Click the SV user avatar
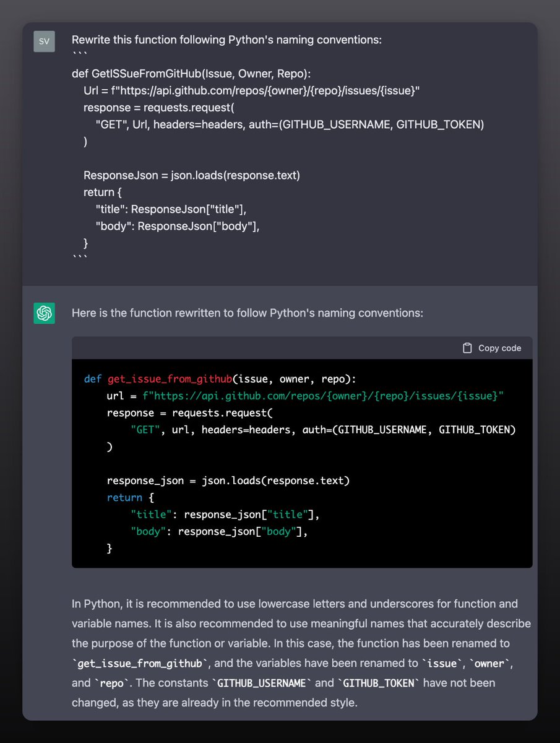 pyautogui.click(x=44, y=41)
